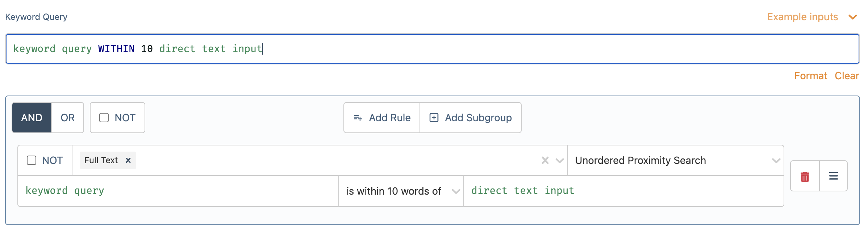Viewport: 868px width, 233px height.
Task: Click the Format link
Action: coord(811,76)
